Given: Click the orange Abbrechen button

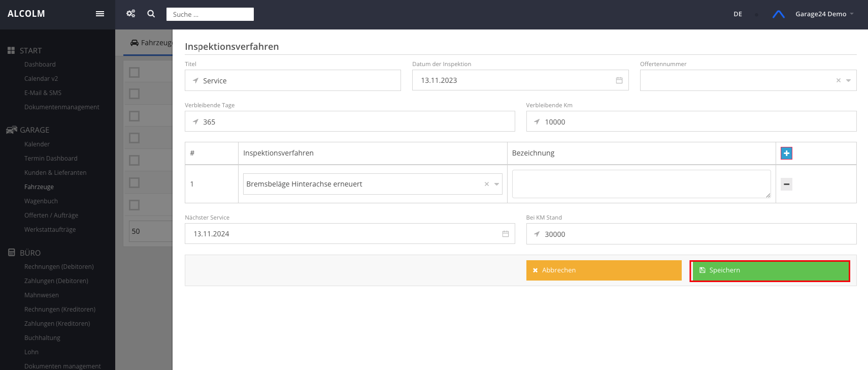Looking at the screenshot, I should coord(604,270).
